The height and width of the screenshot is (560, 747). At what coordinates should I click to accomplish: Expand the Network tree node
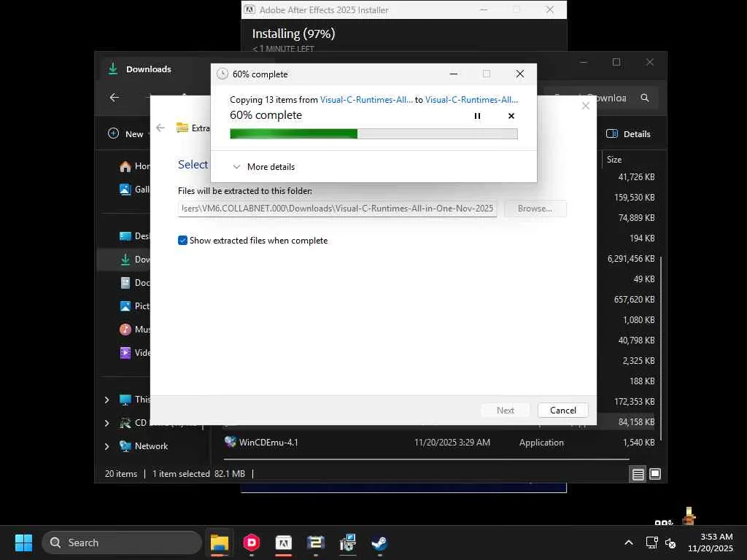tap(107, 446)
